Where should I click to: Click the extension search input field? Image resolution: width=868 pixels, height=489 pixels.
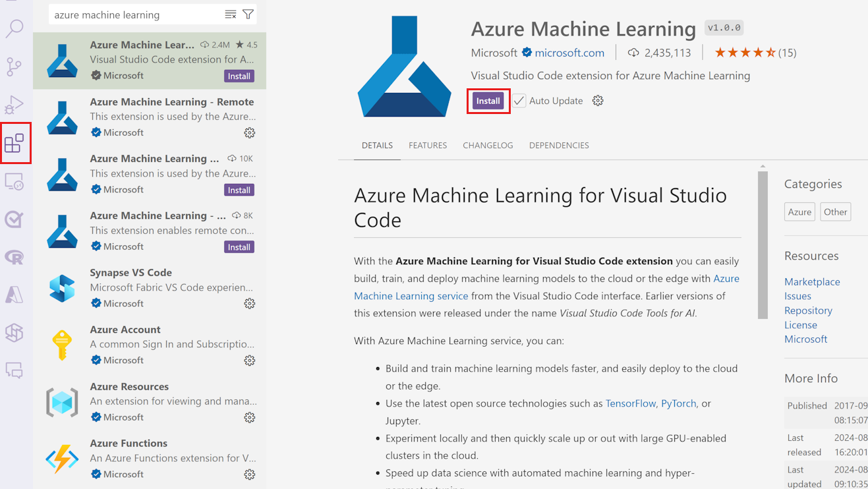tap(132, 13)
